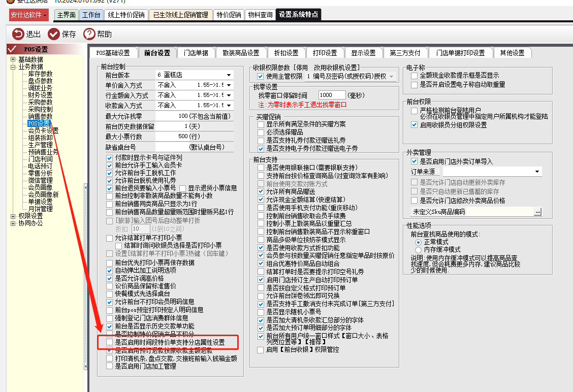
Task: Enable 前台销售同类商品只显示为1行
Action: click(x=109, y=204)
